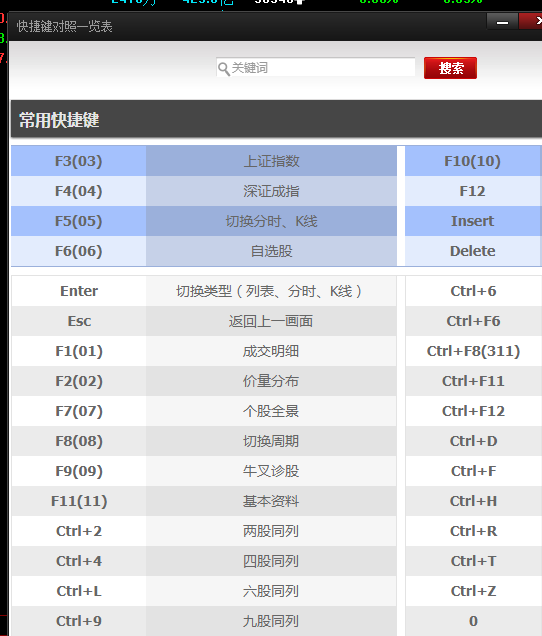Click the Ctrl+F8(311) shortcut cell

click(x=473, y=351)
